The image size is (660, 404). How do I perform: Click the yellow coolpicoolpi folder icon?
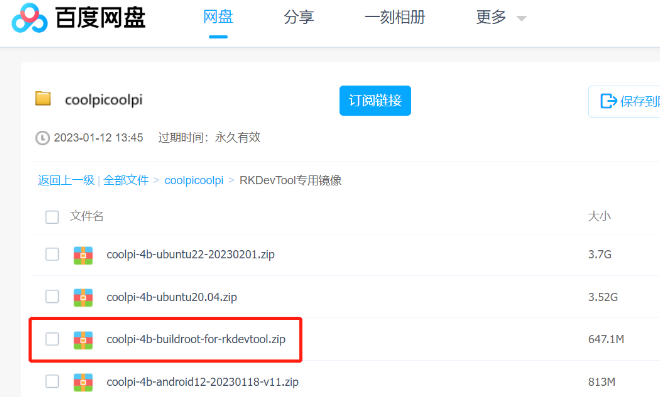tap(43, 98)
